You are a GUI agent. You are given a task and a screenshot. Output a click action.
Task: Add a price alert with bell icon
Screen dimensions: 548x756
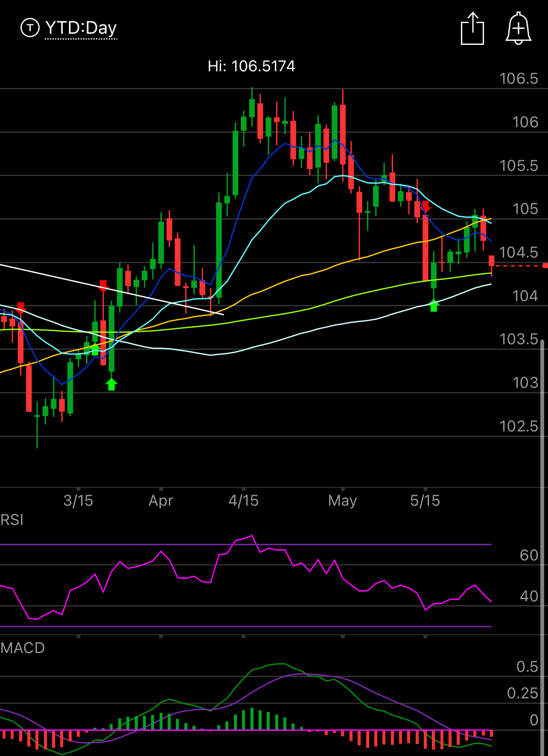pyautogui.click(x=518, y=28)
